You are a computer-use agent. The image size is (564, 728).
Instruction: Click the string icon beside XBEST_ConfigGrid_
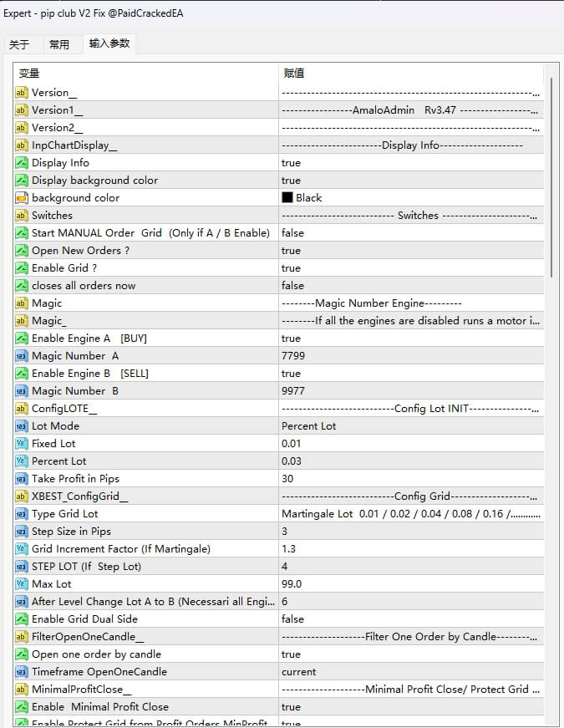point(22,496)
